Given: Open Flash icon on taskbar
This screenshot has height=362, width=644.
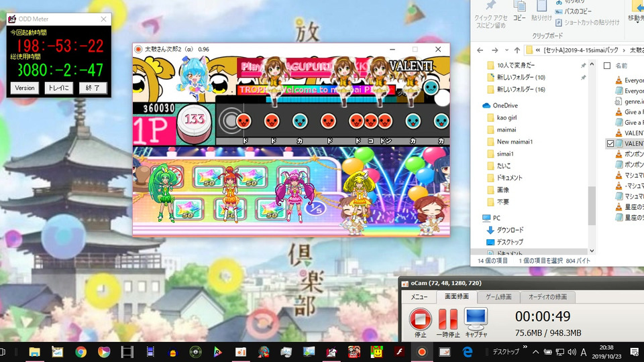Looking at the screenshot, I should (x=398, y=352).
